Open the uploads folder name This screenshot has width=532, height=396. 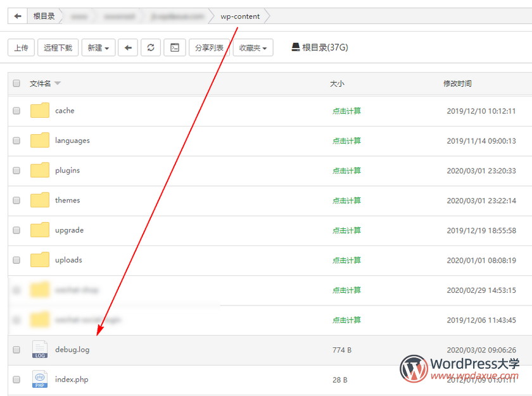click(x=68, y=260)
